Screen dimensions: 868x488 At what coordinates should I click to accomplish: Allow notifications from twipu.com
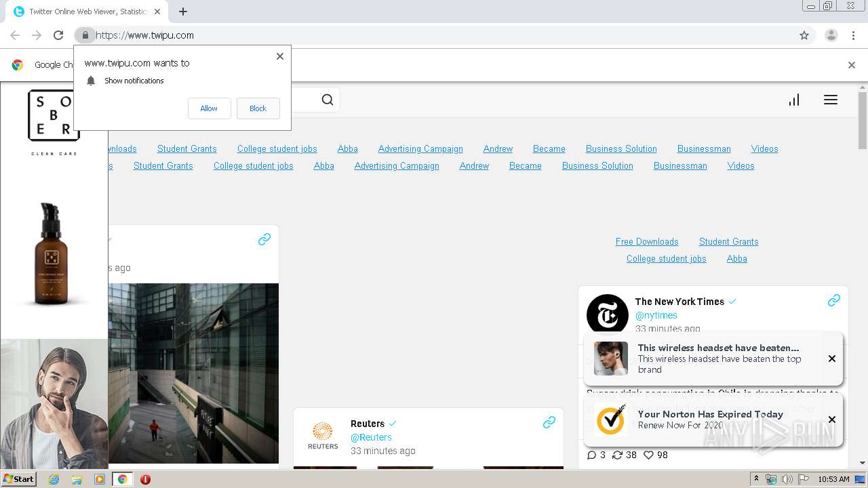tap(209, 108)
